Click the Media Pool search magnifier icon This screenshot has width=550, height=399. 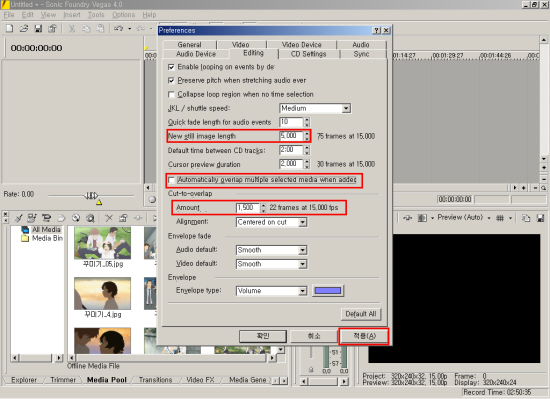(x=90, y=218)
